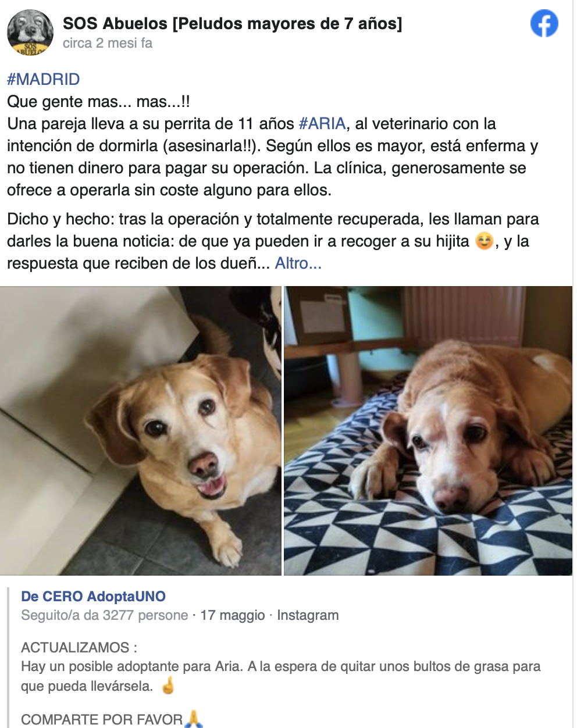Expand post text with 'Altro...'
Screen dimensions: 577x728
[298, 263]
